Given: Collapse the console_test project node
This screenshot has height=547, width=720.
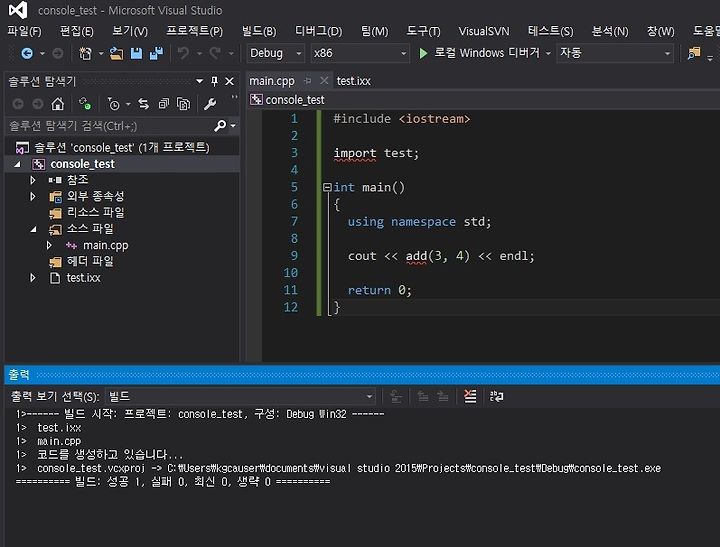Looking at the screenshot, I should click(17, 164).
